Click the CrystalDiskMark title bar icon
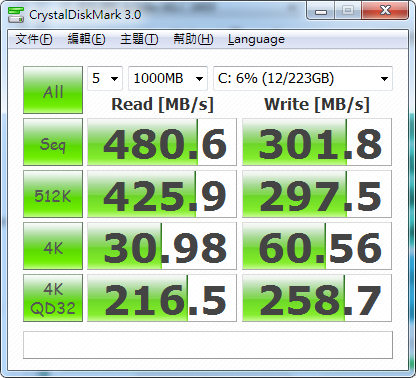The width and height of the screenshot is (416, 378). coord(16,14)
